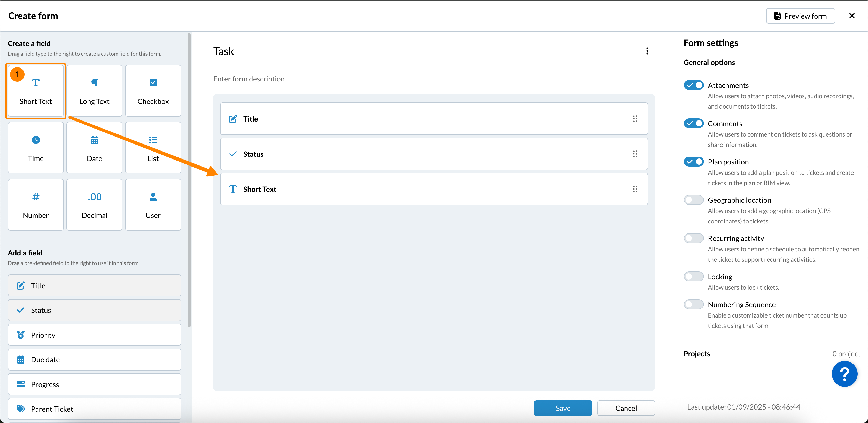Open the Preview form button

point(800,16)
